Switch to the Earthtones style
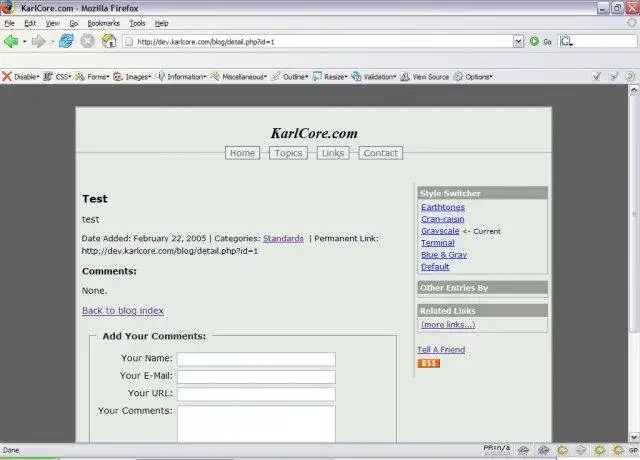This screenshot has height=460, width=640. tap(443, 207)
